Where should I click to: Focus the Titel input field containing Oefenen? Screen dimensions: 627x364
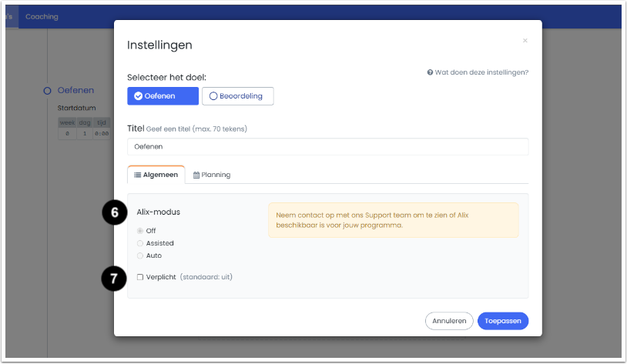328,147
